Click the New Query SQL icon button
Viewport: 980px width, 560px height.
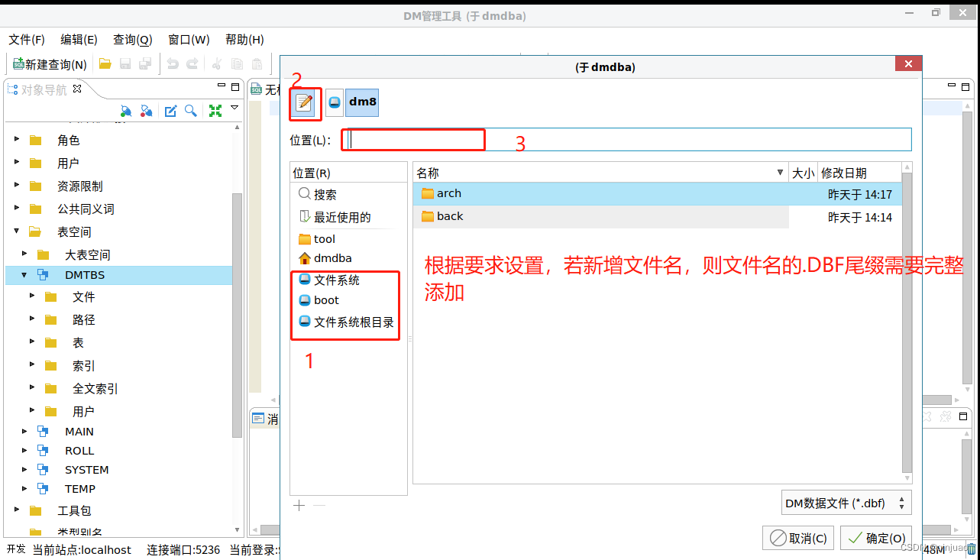click(x=49, y=64)
